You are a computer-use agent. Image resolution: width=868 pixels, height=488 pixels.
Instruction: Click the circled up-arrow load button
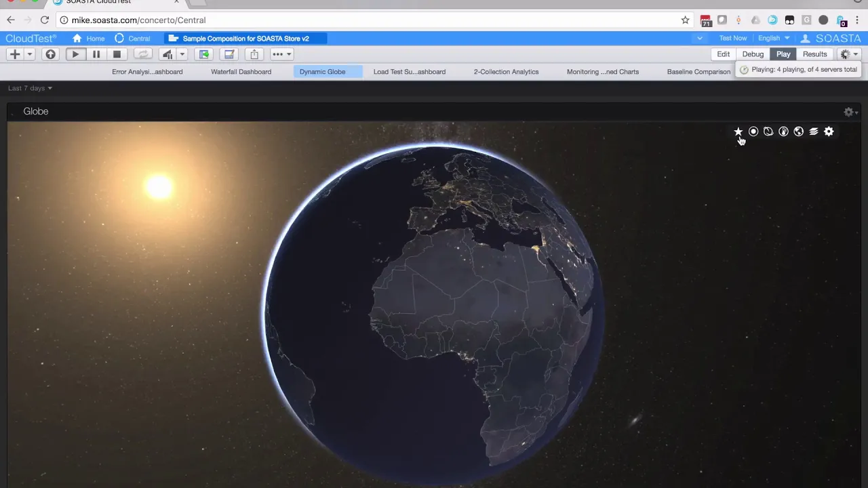coord(50,54)
